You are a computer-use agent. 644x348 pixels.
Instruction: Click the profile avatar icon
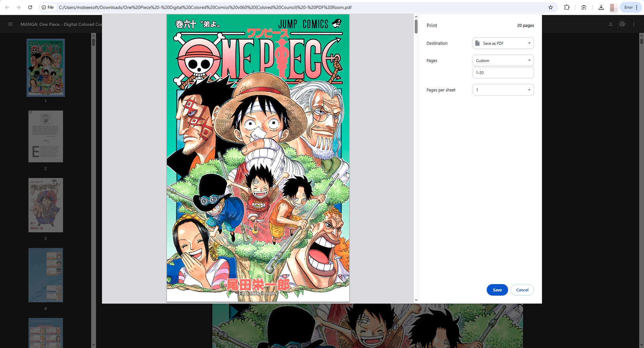pyautogui.click(x=613, y=7)
